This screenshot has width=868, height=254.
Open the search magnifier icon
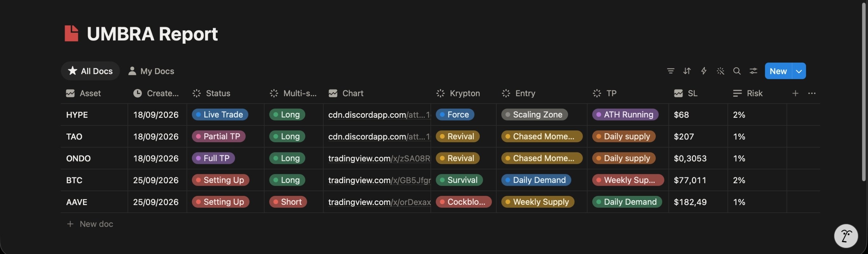click(x=737, y=71)
